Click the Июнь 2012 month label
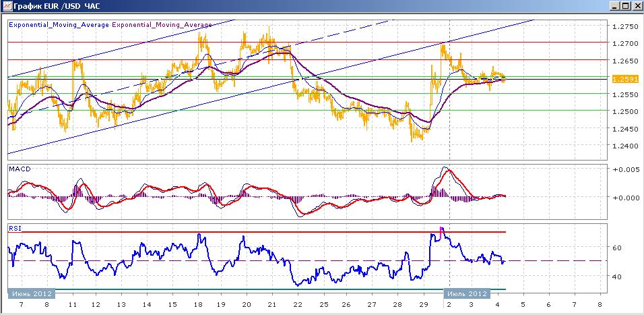 pos(31,294)
